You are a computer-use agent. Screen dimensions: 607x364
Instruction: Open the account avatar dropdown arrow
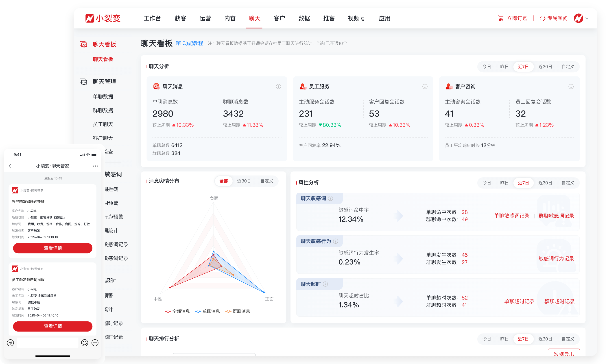pos(587,18)
